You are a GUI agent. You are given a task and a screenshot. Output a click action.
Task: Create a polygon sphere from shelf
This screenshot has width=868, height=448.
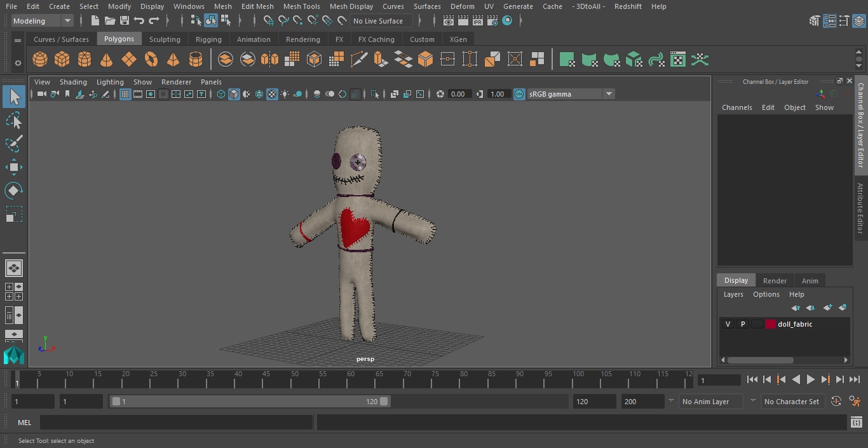click(40, 60)
